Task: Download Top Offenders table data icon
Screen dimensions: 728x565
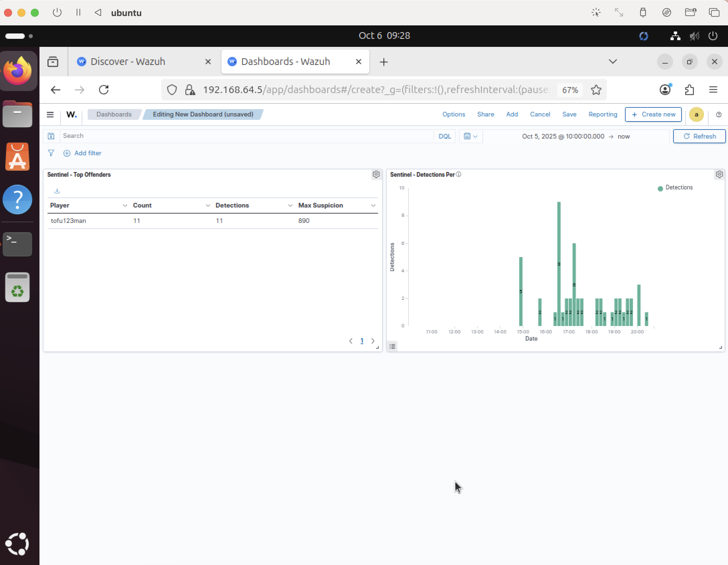Action: click(x=57, y=191)
